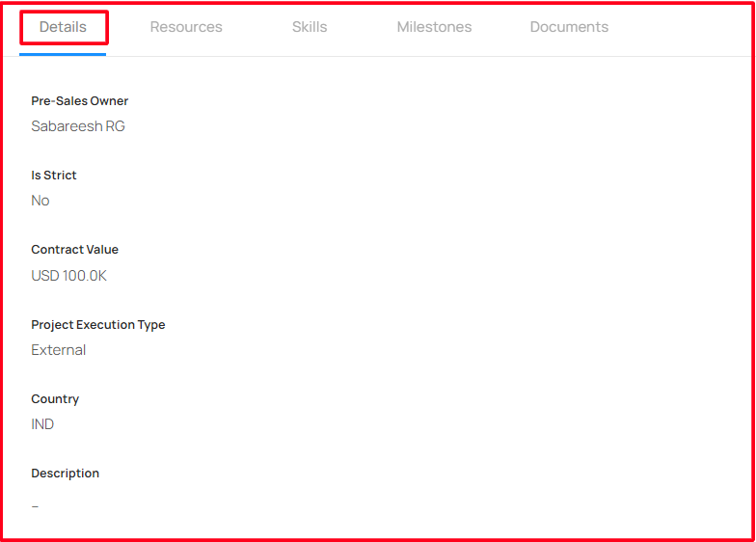Select the USD 100.0K value

point(69,276)
